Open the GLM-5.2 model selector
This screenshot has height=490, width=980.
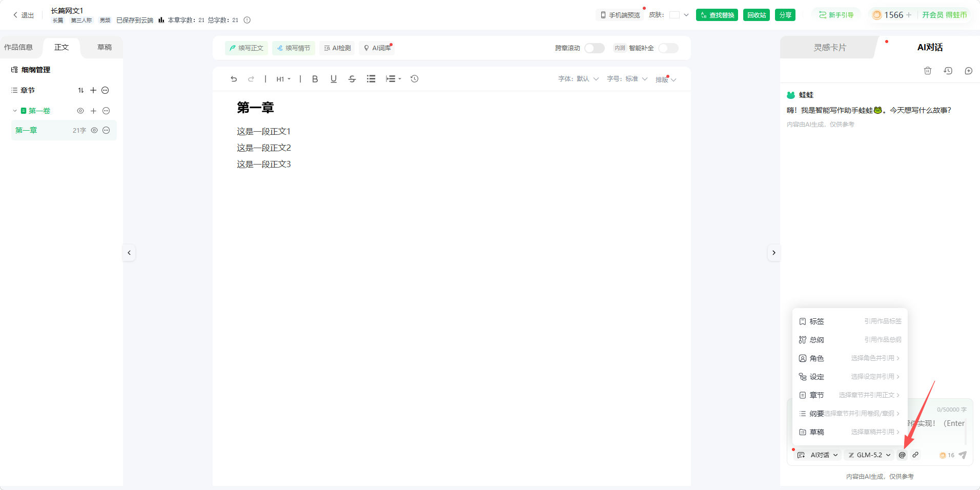click(x=870, y=455)
